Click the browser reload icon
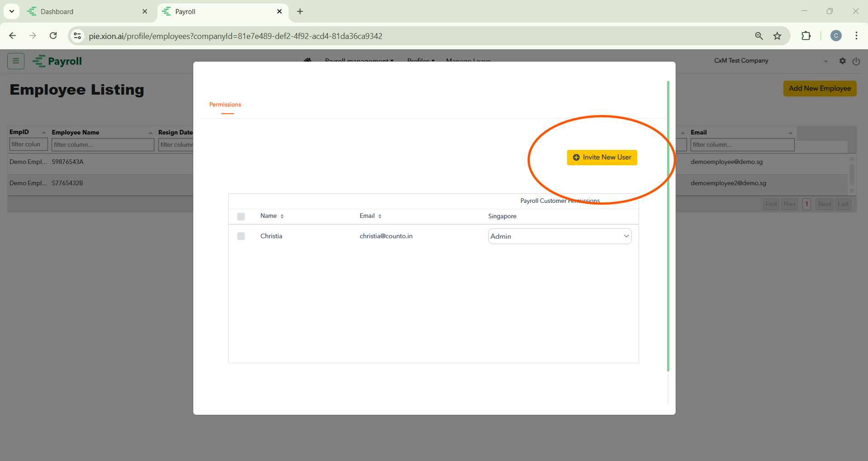The height and width of the screenshot is (461, 868). coord(53,36)
